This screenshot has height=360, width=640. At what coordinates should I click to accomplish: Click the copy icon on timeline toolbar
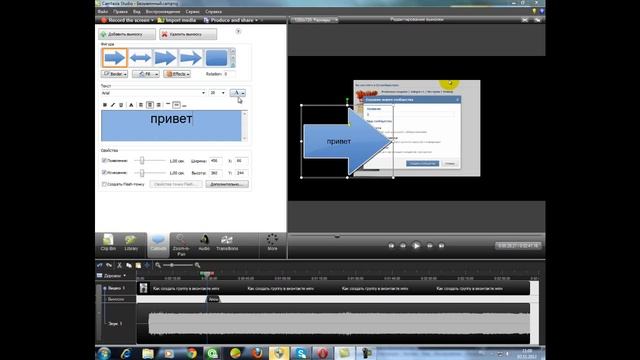pos(129,265)
